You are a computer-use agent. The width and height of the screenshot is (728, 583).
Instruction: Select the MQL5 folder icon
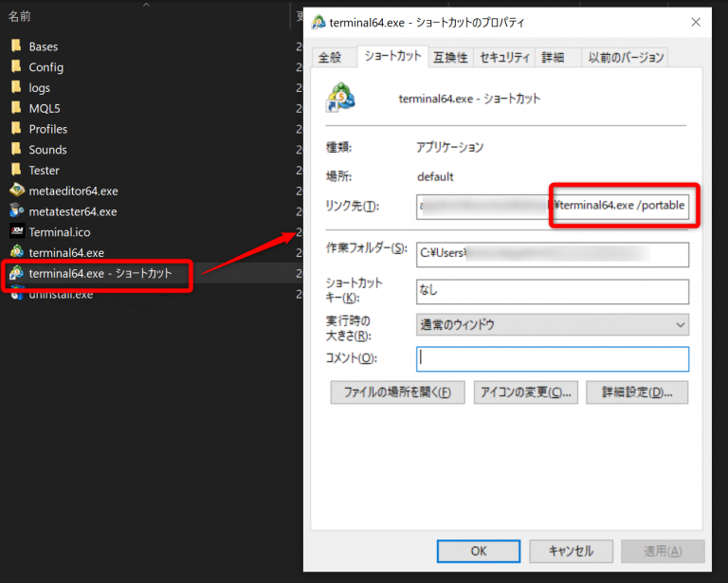coord(16,108)
